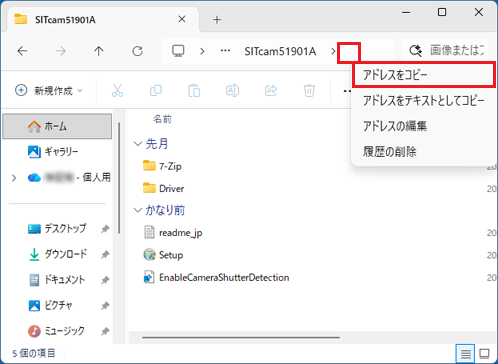Select the 7-Zip folder
Viewport: 498px width, 364px height.
pos(162,166)
